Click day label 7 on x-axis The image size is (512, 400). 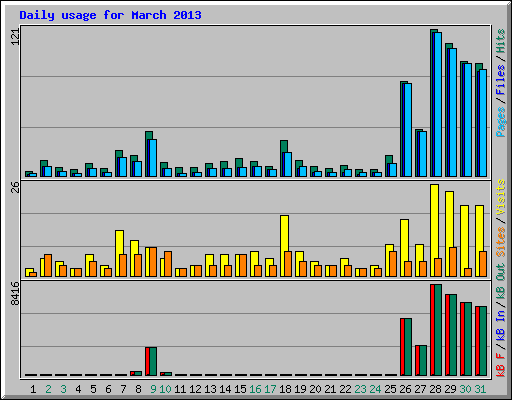123,389
